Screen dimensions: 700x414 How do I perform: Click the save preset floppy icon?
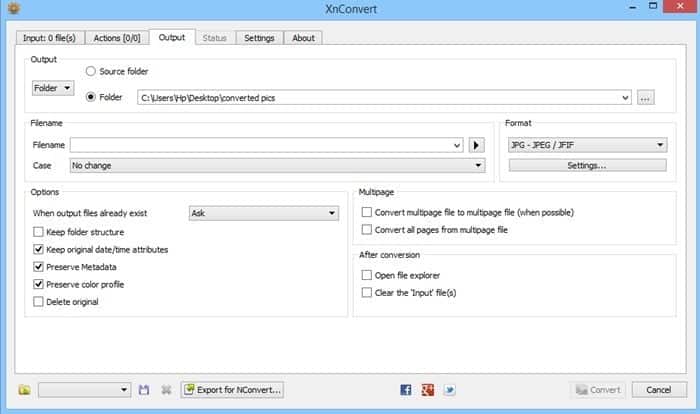(144, 390)
